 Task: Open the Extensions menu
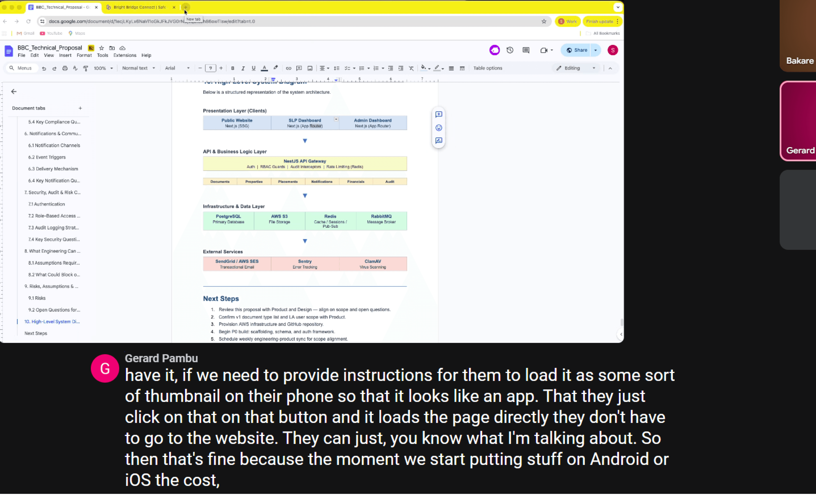tap(125, 55)
